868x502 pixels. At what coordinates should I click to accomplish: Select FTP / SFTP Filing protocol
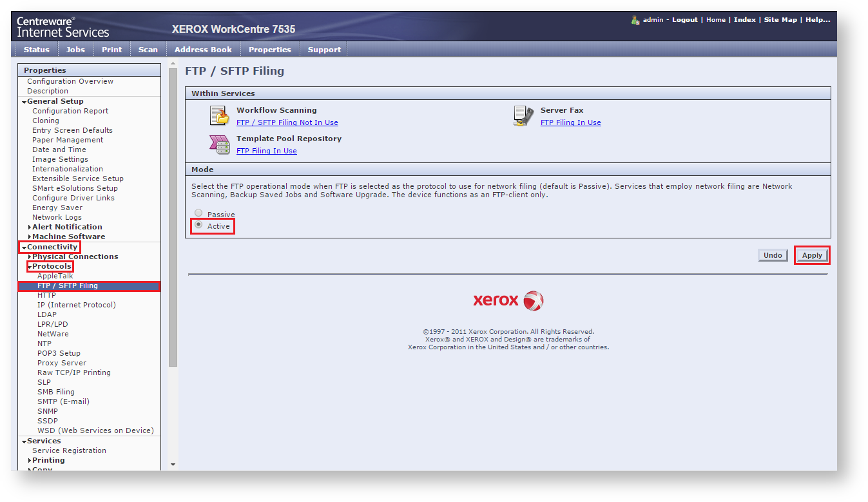pyautogui.click(x=90, y=285)
